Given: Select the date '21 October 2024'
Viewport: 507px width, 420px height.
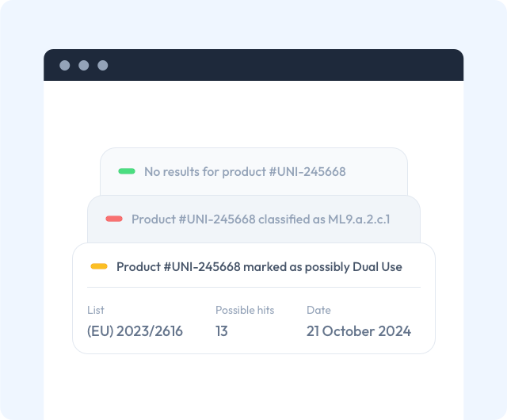Looking at the screenshot, I should click(x=359, y=331).
